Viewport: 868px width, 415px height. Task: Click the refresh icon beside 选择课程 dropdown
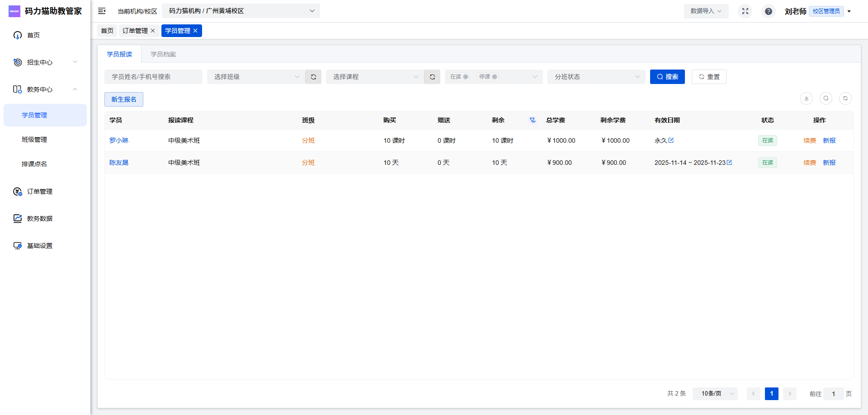click(x=432, y=77)
